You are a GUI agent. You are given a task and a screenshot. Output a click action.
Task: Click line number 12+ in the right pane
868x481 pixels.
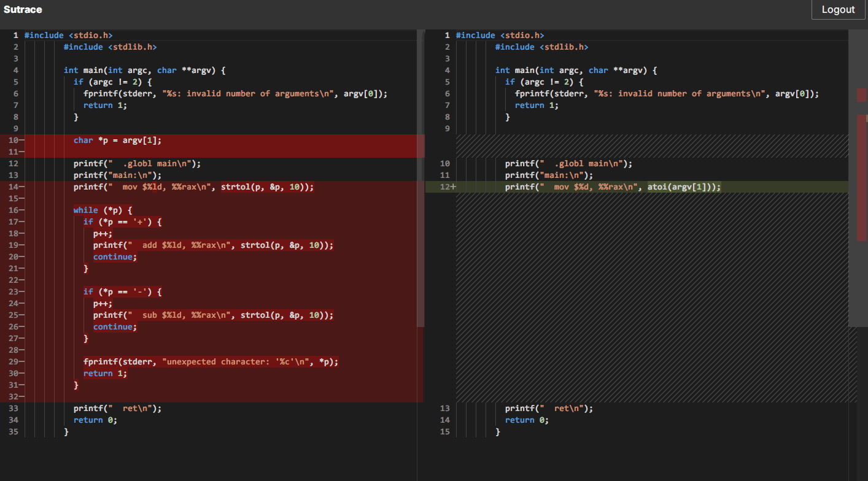coord(448,187)
